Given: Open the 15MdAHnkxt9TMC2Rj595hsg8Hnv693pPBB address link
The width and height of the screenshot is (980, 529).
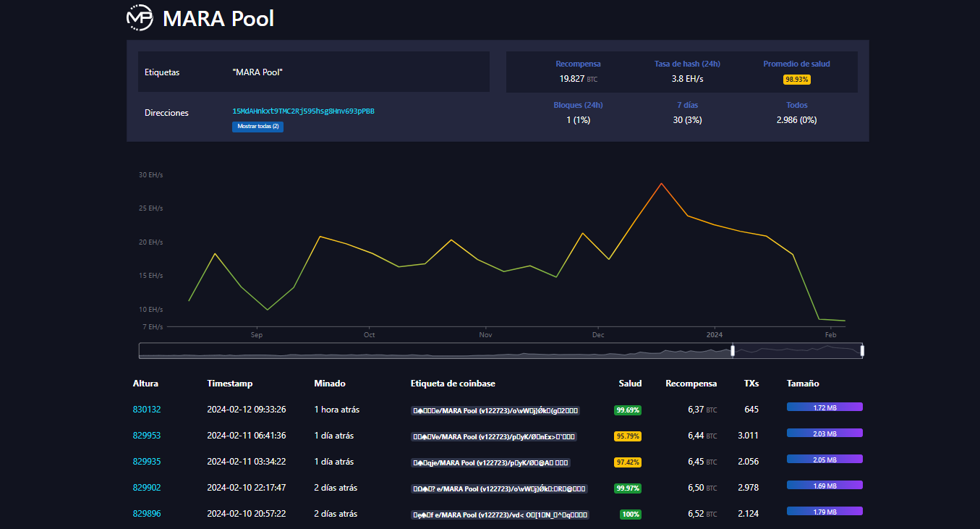Looking at the screenshot, I should 303,111.
